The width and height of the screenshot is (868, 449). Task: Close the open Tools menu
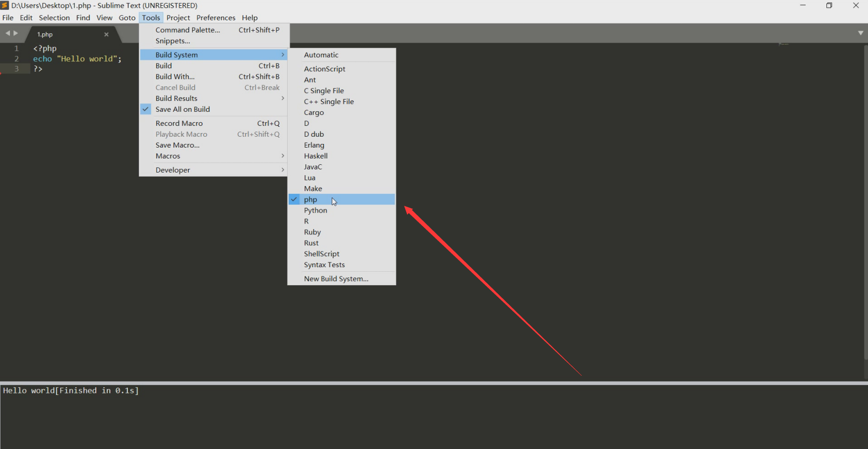pyautogui.click(x=151, y=18)
